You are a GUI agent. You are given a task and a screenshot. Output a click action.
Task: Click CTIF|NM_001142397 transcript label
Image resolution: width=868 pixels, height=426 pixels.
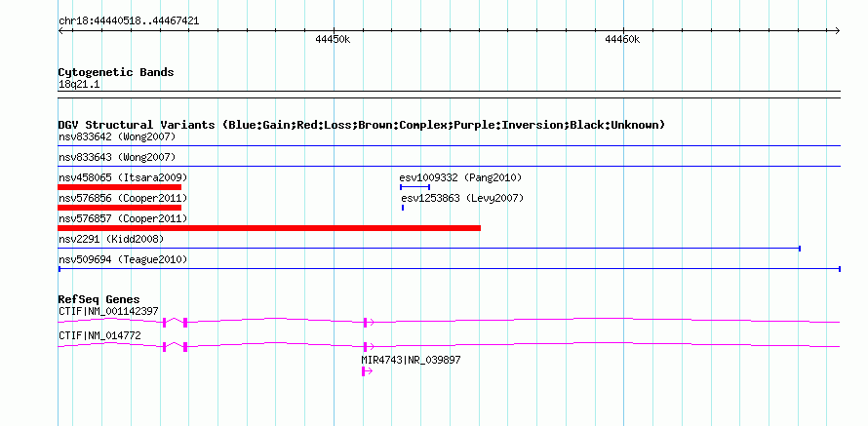pos(108,312)
